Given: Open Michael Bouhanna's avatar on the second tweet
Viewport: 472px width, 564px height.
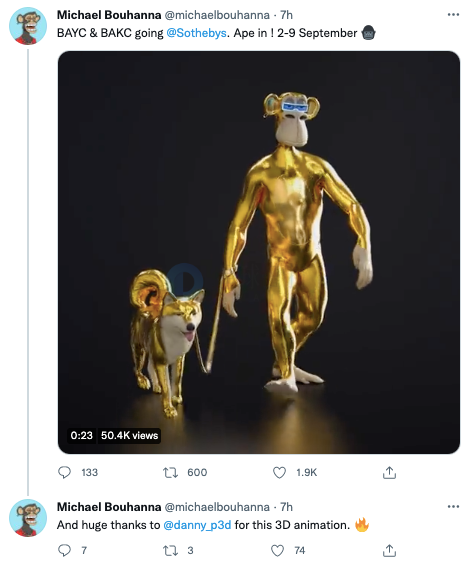Looking at the screenshot, I should 28,518.
